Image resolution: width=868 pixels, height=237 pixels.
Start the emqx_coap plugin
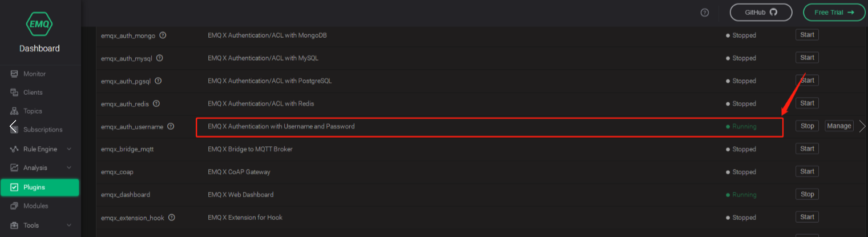(x=807, y=172)
